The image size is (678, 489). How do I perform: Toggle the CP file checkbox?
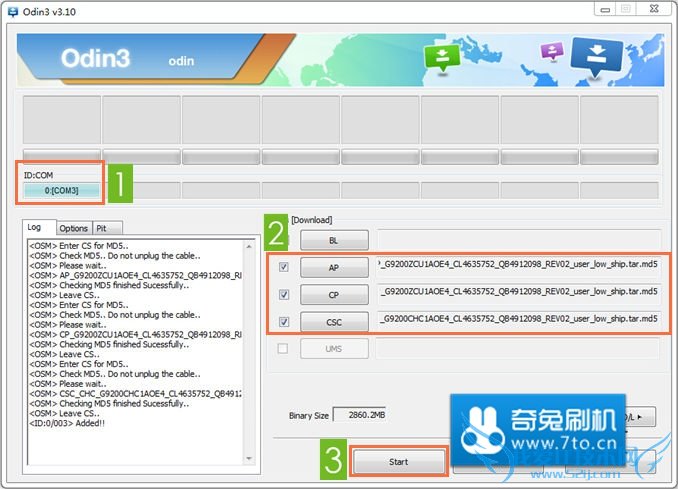point(284,295)
